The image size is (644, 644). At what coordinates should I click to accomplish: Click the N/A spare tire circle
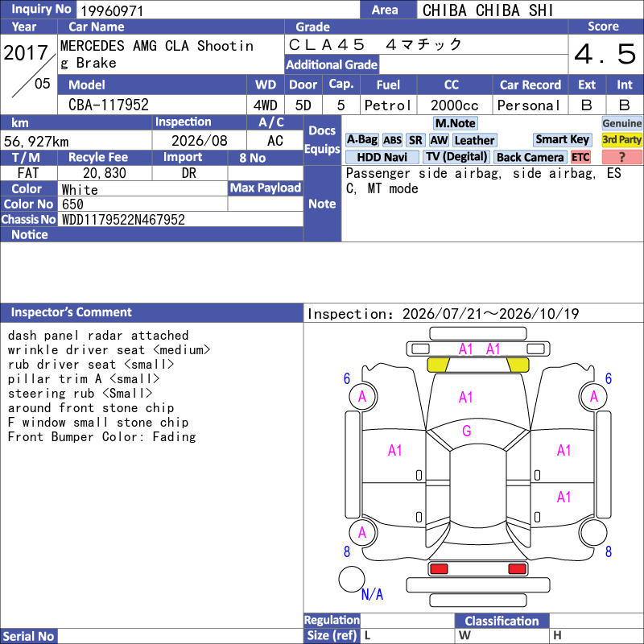[x=352, y=579]
